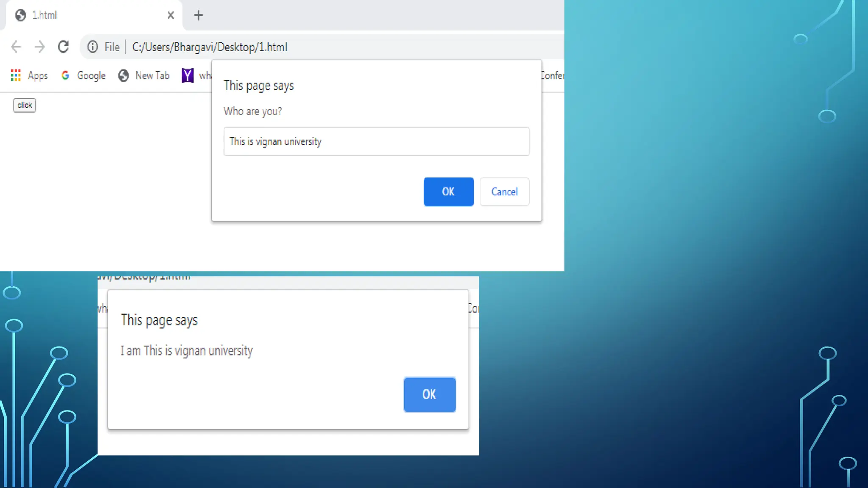Click the Apps bookmark label
Viewport: 868px width, 488px height.
click(38, 75)
